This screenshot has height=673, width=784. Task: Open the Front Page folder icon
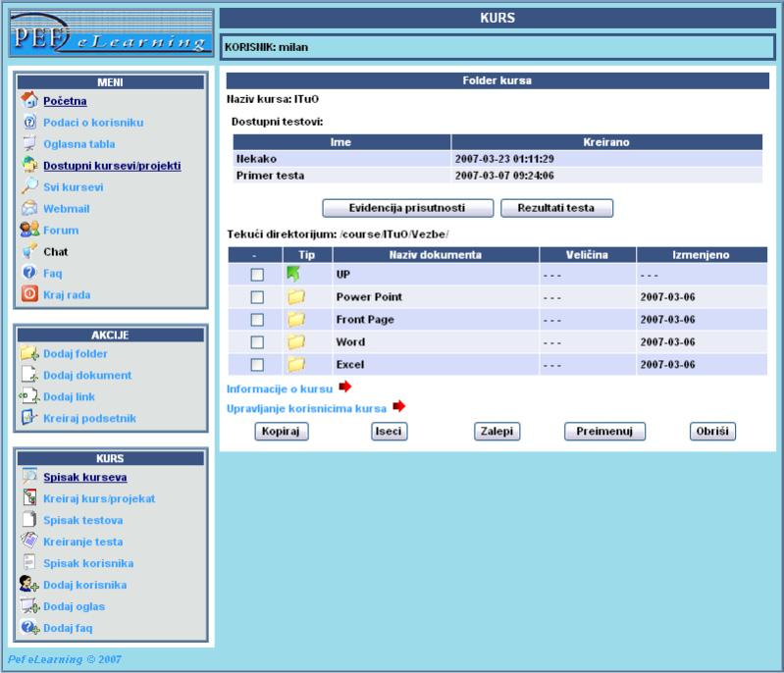click(x=296, y=319)
